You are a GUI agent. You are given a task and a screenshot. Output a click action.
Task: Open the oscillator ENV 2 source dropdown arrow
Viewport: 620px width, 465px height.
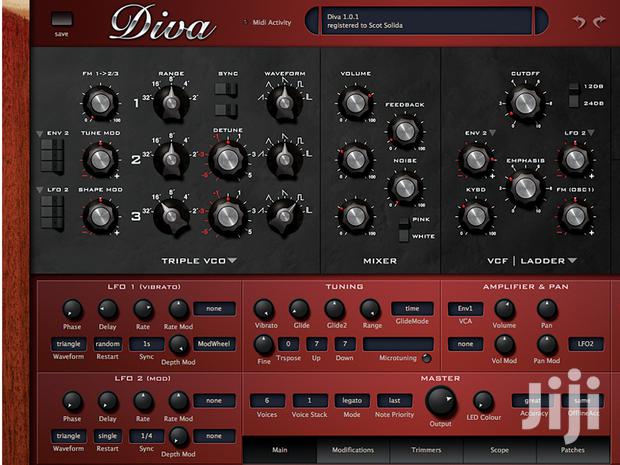[x=40, y=134]
